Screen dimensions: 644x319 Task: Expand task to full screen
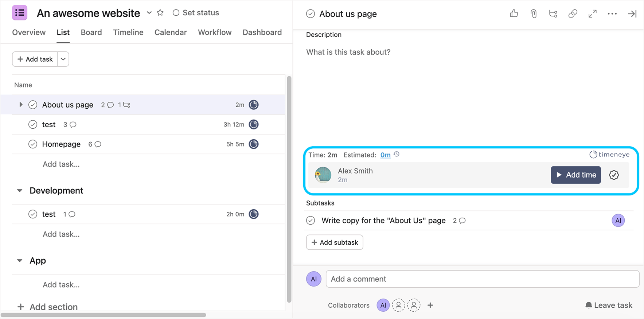point(593,14)
